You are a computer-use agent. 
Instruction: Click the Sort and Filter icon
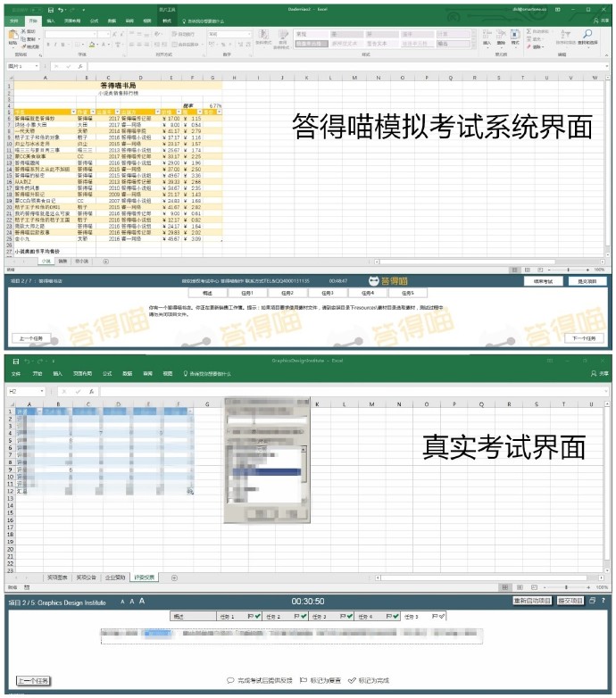click(565, 34)
